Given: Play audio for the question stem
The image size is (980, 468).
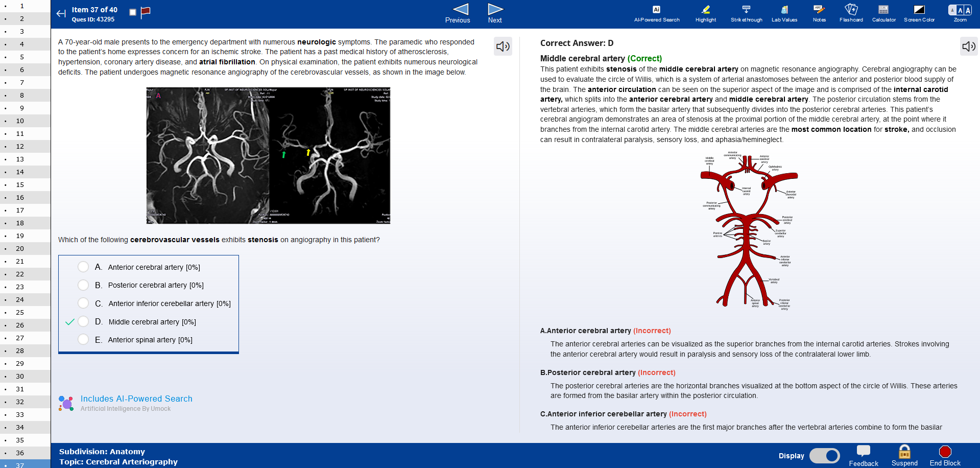Looking at the screenshot, I should [503, 46].
